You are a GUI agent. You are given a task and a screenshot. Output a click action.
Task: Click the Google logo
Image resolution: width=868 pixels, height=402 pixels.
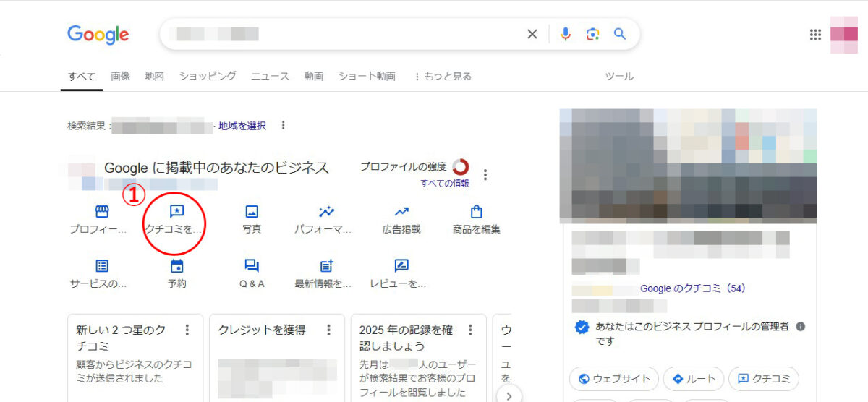click(98, 34)
